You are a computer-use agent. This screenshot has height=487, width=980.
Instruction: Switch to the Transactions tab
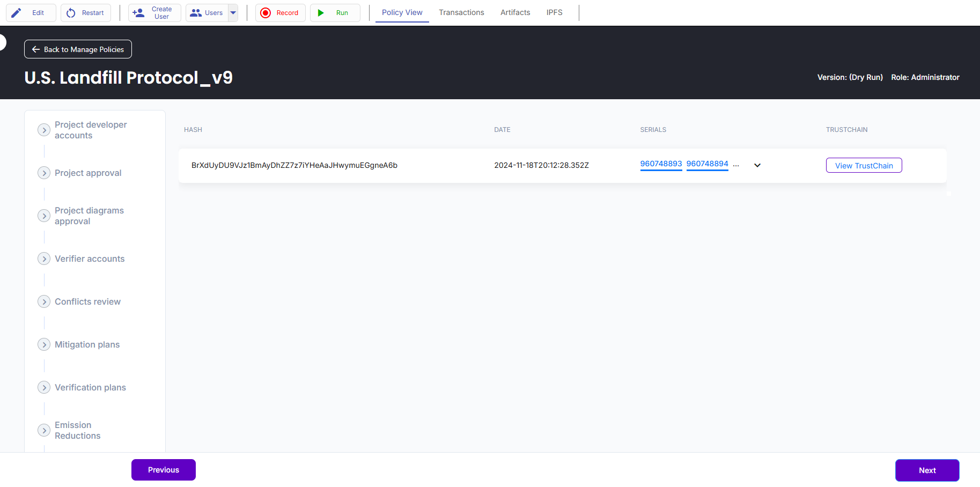pyautogui.click(x=461, y=12)
